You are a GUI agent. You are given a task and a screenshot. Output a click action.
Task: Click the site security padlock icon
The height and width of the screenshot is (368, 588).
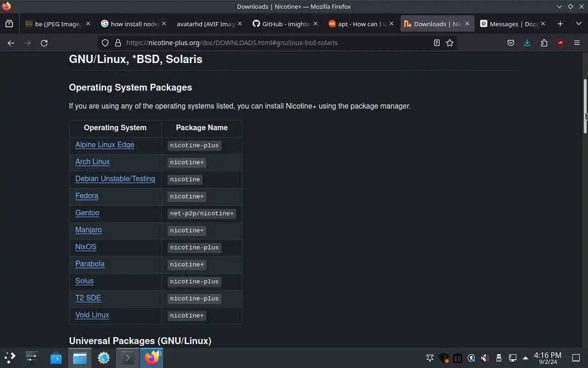118,43
